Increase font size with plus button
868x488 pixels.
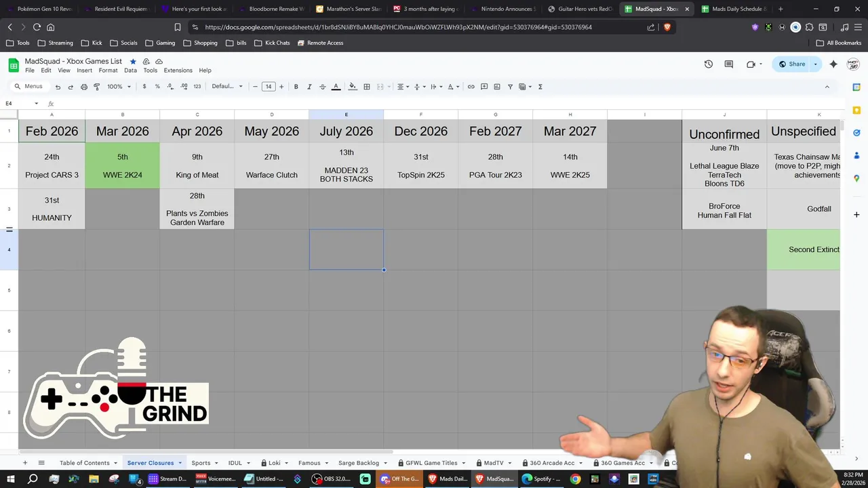point(281,87)
